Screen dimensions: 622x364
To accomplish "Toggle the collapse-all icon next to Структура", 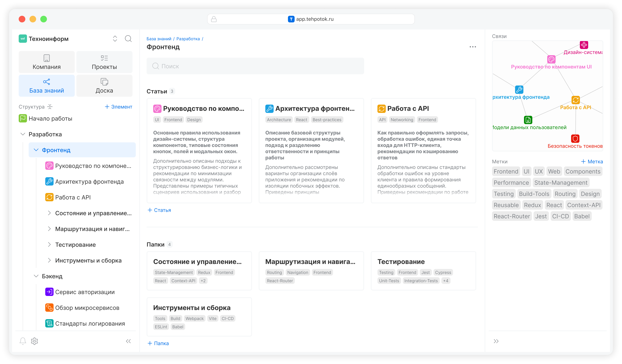I will point(50,107).
